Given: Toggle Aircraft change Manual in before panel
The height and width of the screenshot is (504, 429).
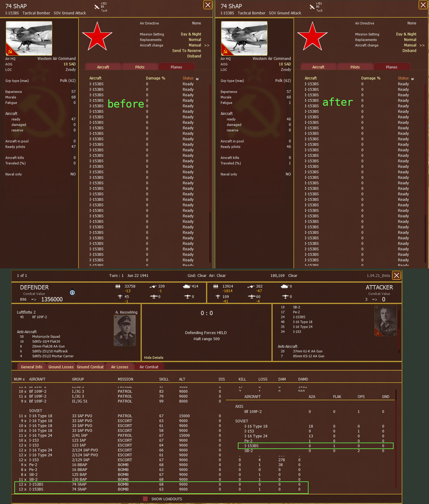Looking at the screenshot, I should click(195, 45).
